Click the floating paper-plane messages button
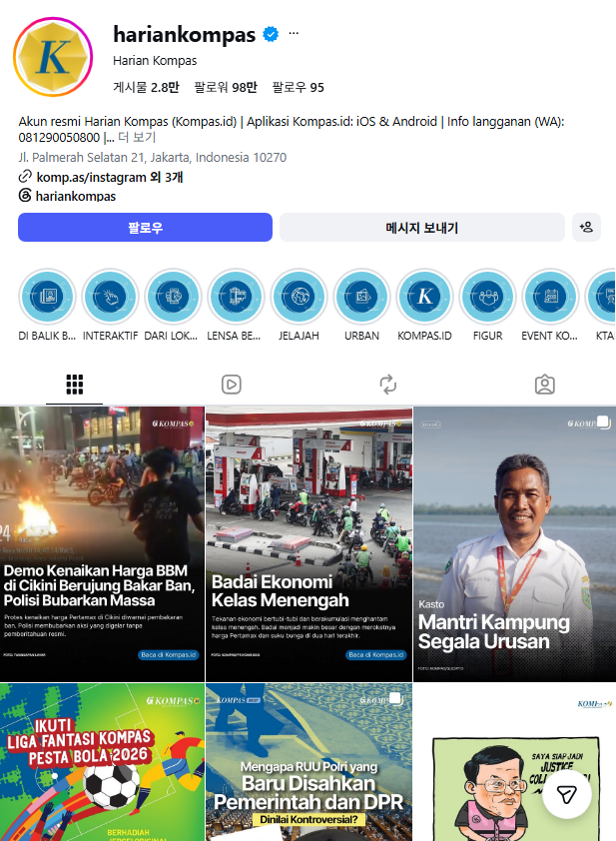This screenshot has width=616, height=841. [x=567, y=794]
